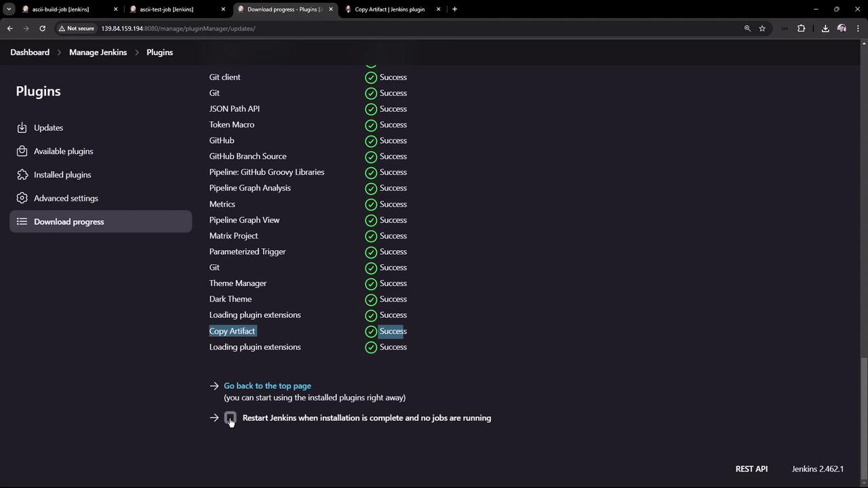Open the browser downloads icon
The width and height of the screenshot is (868, 488).
coord(825,28)
